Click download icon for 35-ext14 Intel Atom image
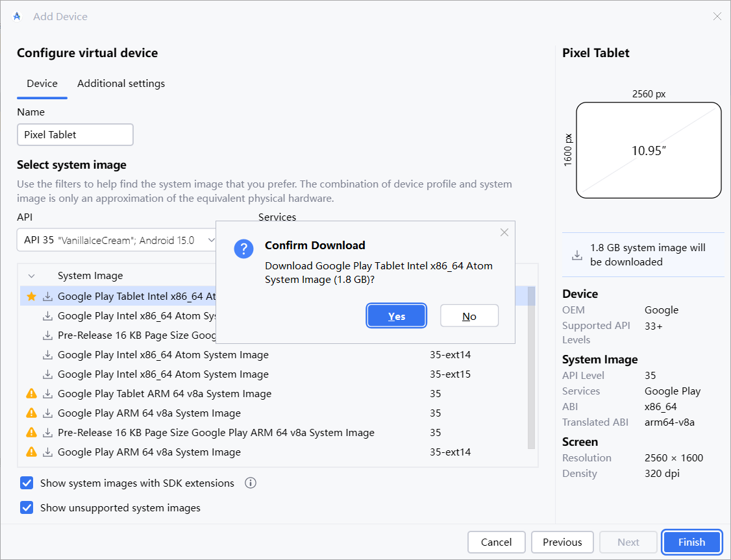This screenshot has width=731, height=560. click(x=47, y=355)
